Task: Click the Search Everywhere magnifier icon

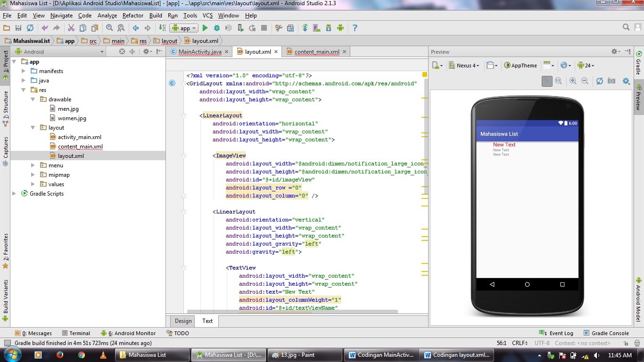Action: tap(626, 28)
